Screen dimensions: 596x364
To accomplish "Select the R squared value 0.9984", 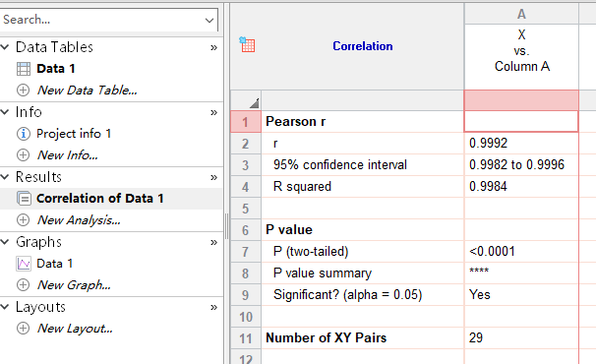I will 521,187.
